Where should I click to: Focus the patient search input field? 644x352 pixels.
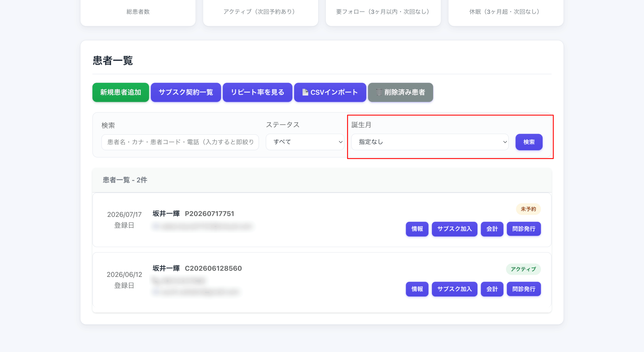pos(180,142)
